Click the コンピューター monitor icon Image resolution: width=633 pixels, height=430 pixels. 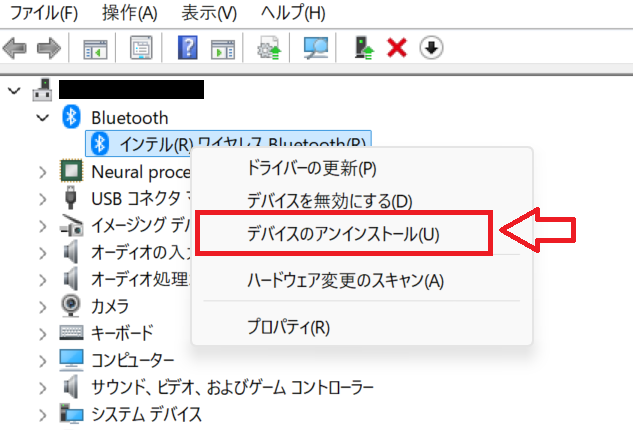coord(71,360)
